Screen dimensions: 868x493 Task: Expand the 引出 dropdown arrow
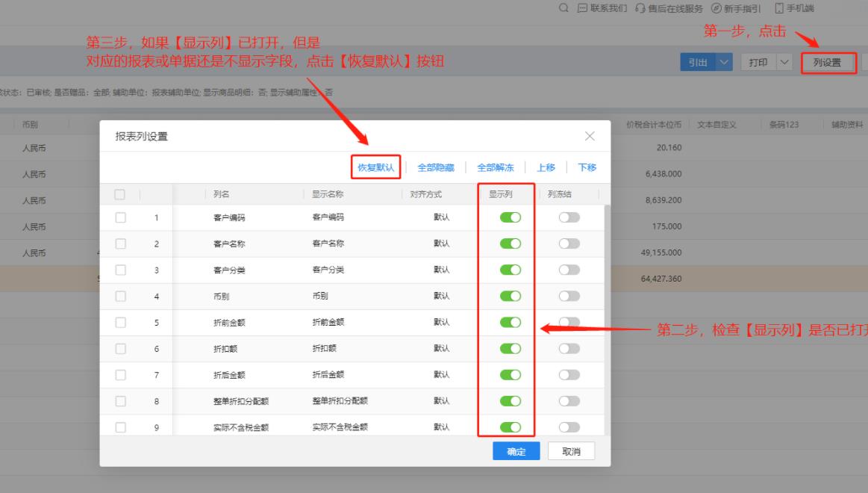pyautogui.click(x=724, y=62)
